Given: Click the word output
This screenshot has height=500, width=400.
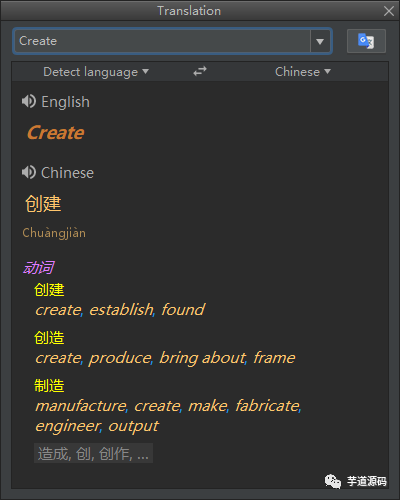Looking at the screenshot, I should point(133,427).
